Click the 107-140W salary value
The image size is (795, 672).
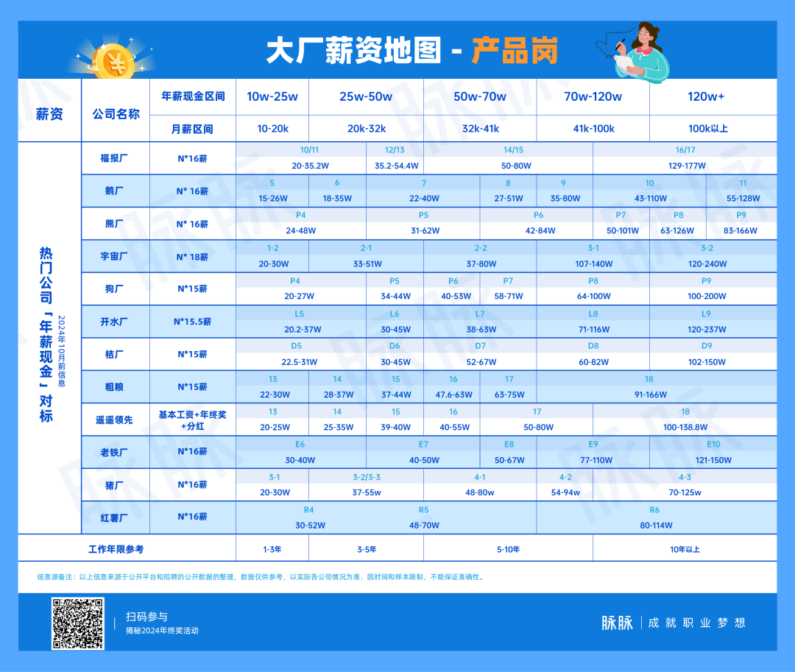click(594, 264)
